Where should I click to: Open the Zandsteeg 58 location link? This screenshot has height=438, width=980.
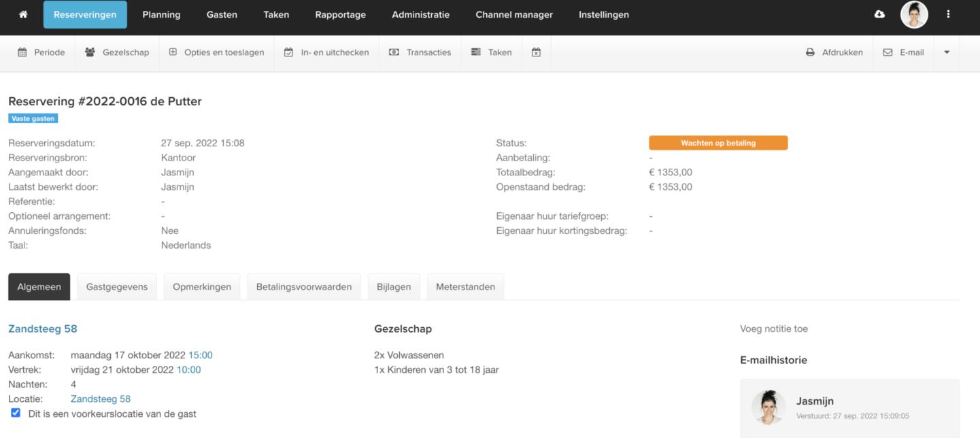click(x=101, y=399)
